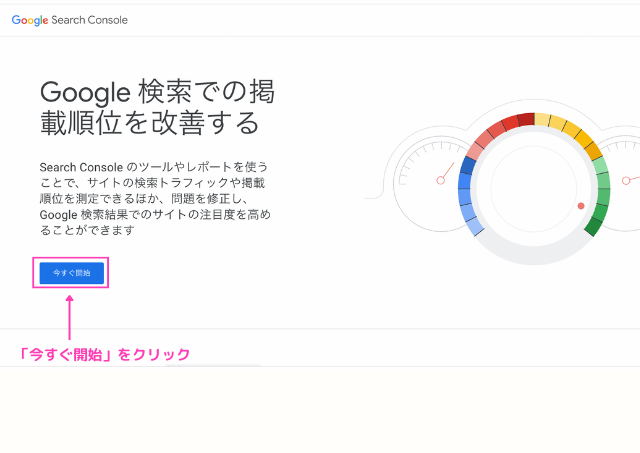640x453 pixels.
Task: Click the left small gauge needle pivot
Action: coord(440,180)
